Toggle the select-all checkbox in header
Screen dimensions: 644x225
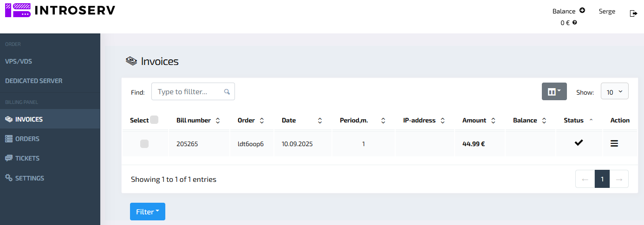point(154,120)
